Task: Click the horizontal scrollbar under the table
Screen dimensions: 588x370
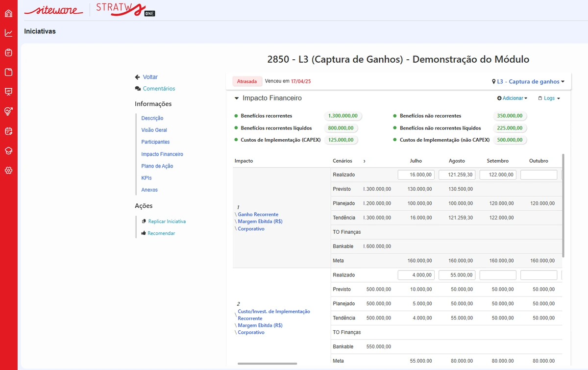Action: click(267, 364)
